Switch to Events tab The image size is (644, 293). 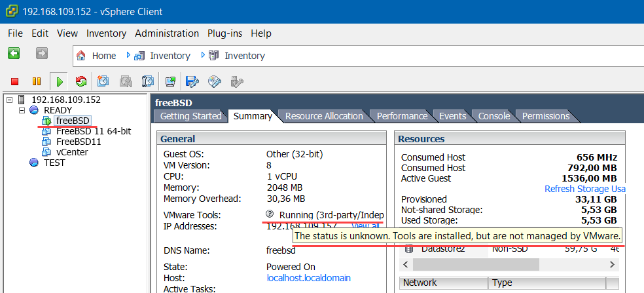coord(453,117)
